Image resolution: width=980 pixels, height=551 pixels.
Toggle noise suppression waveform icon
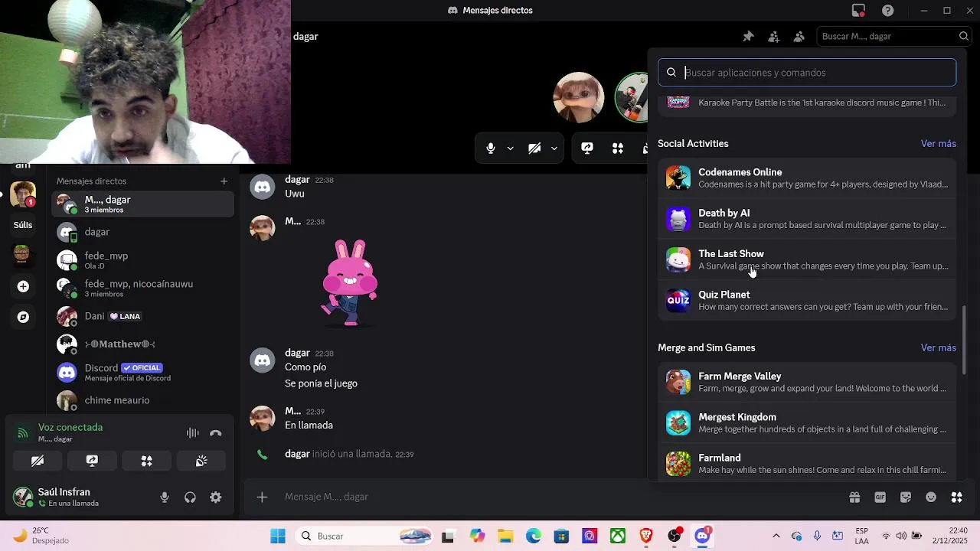[192, 433]
